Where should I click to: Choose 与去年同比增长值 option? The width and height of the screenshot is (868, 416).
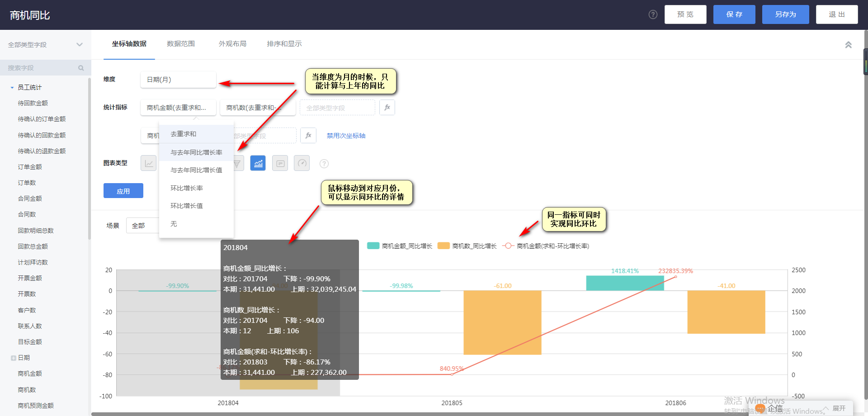click(x=196, y=170)
